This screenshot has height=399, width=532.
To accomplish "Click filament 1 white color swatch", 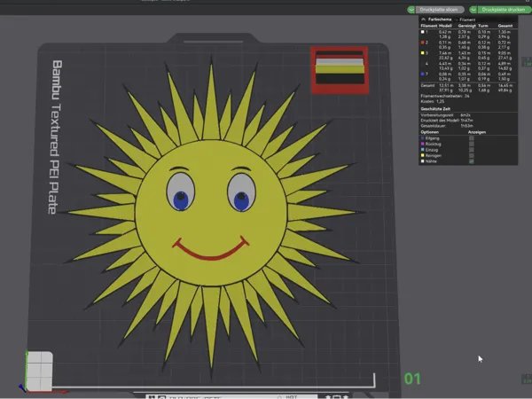I will coord(423,32).
